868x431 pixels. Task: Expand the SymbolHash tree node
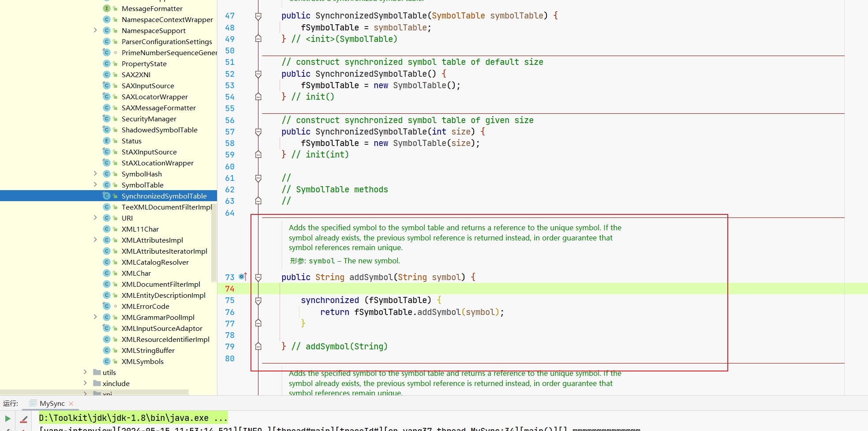pos(95,174)
